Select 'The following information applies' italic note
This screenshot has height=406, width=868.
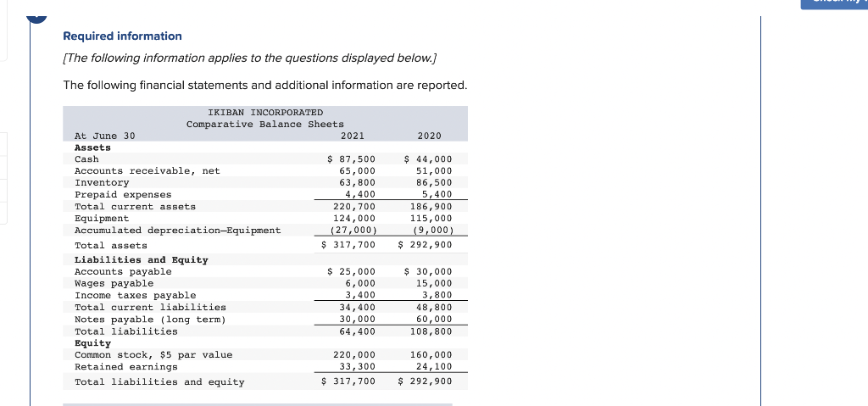(x=249, y=58)
